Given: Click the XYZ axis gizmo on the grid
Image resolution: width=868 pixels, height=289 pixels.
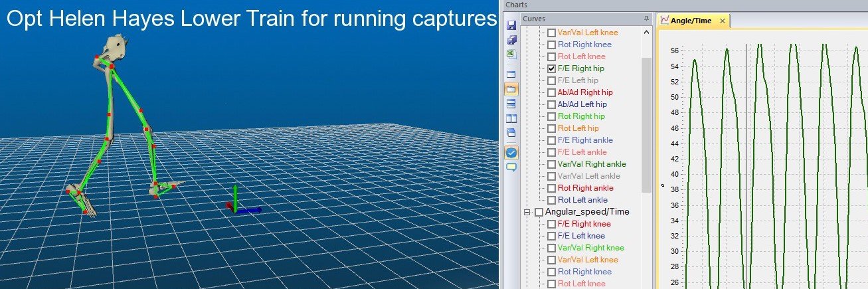Looking at the screenshot, I should point(242,201).
